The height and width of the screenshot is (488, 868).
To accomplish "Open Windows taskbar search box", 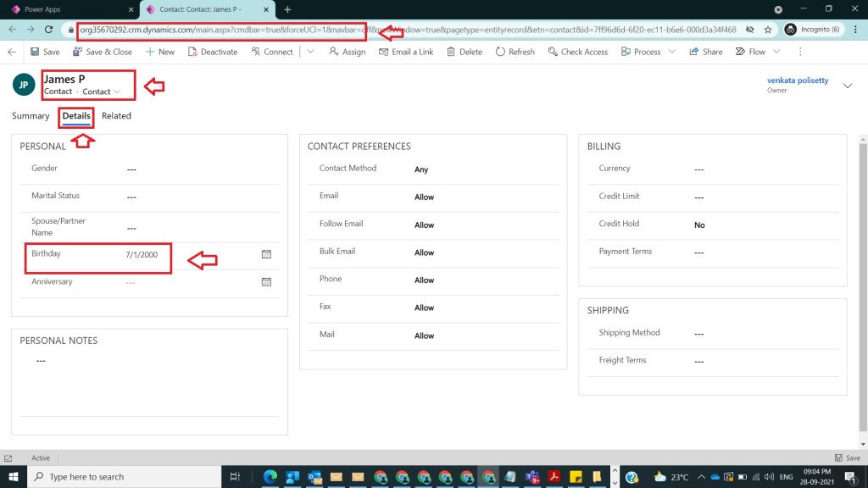I will pyautogui.click(x=127, y=477).
